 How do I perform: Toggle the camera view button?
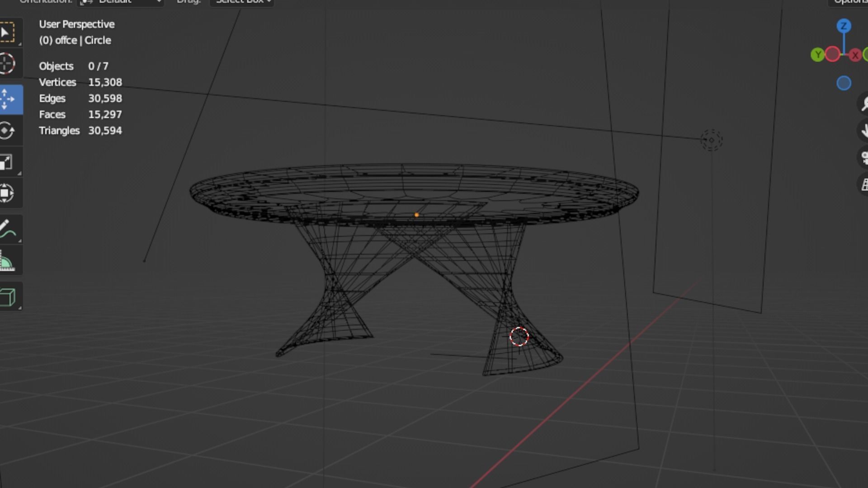(x=863, y=158)
